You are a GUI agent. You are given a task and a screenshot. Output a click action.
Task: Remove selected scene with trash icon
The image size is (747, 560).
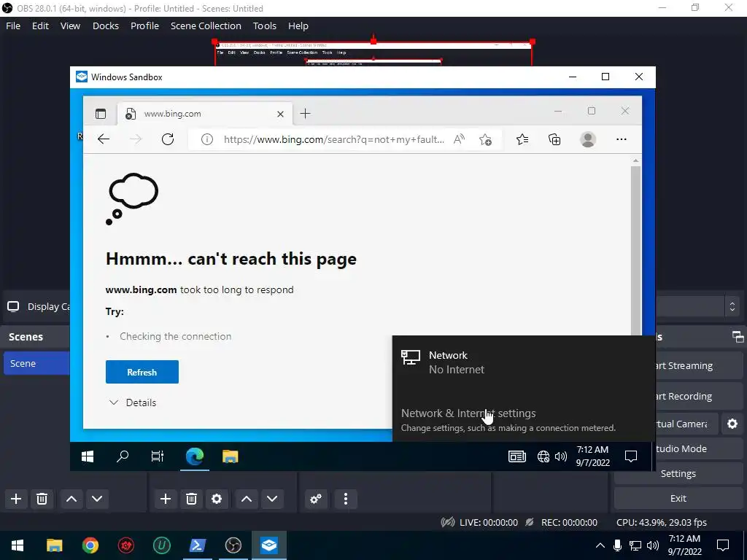(x=42, y=499)
